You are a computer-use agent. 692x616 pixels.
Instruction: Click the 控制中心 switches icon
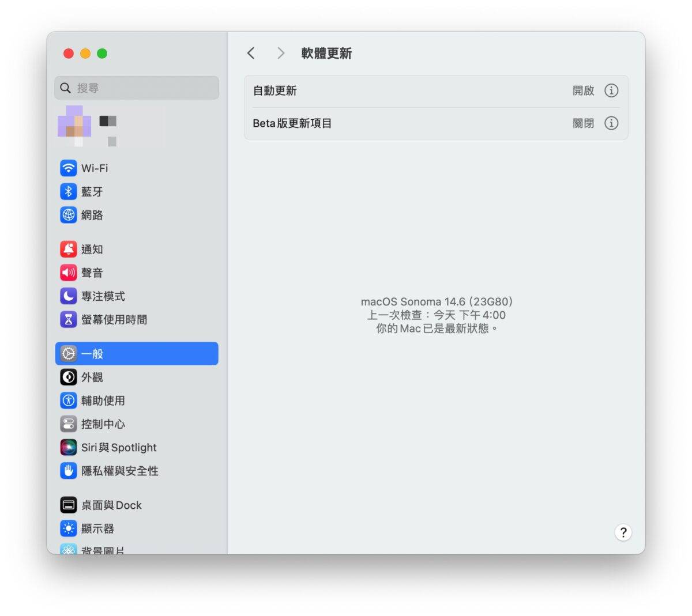coord(69,424)
